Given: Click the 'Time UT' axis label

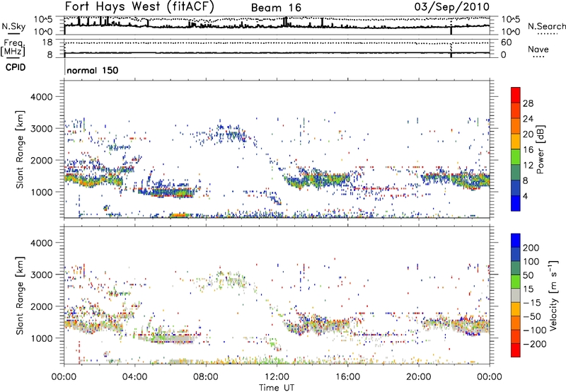Looking at the screenshot, I should tap(277, 388).
